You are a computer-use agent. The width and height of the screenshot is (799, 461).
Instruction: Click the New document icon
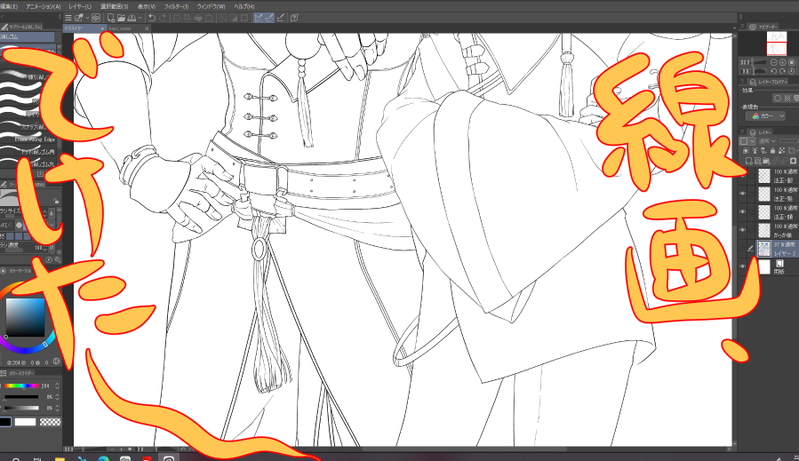(111, 18)
